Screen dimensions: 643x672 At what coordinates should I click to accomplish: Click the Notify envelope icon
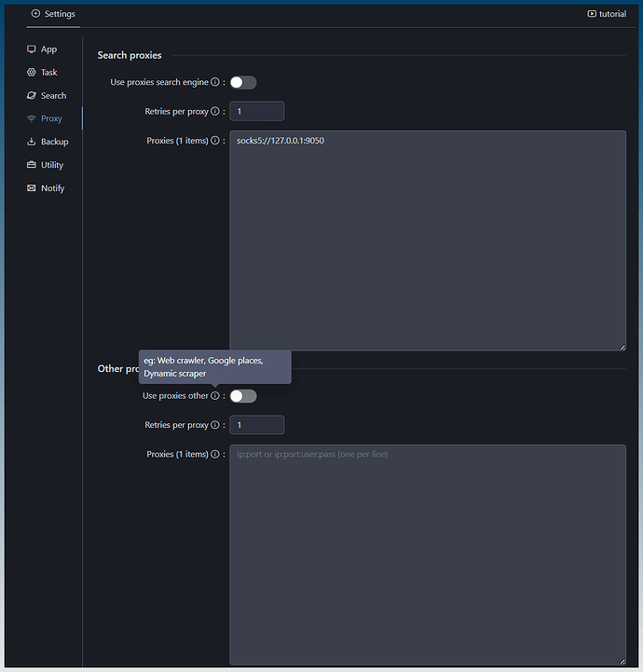coord(32,187)
